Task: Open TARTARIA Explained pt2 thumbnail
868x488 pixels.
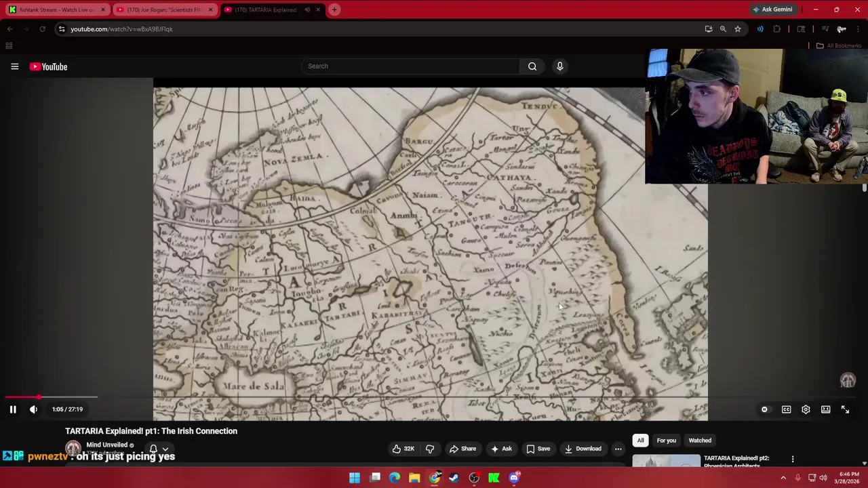Action: tap(666, 462)
